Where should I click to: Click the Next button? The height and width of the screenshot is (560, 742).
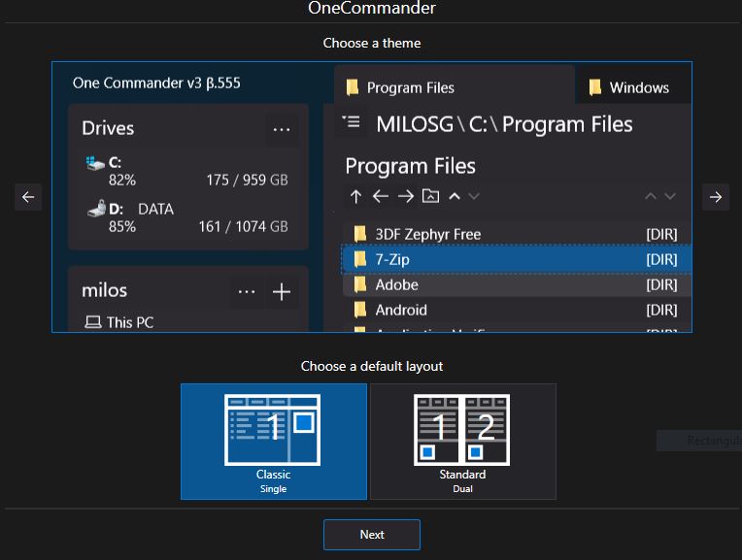point(371,535)
